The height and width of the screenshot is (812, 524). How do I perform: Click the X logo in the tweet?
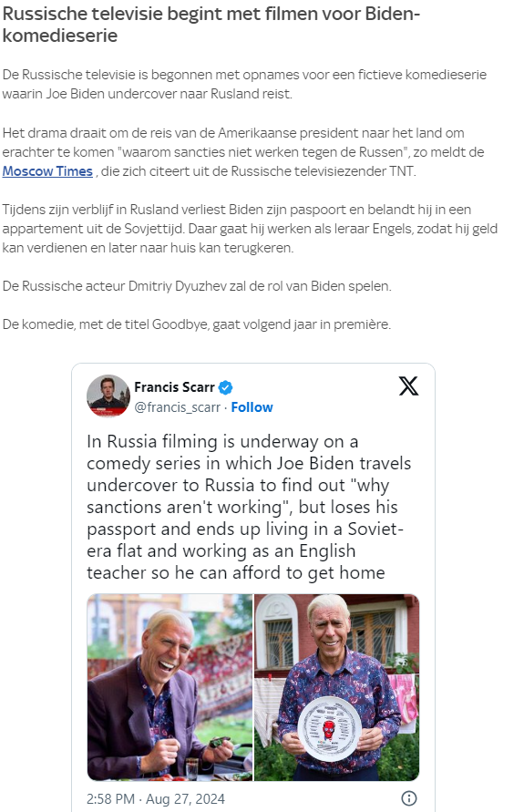click(x=408, y=385)
